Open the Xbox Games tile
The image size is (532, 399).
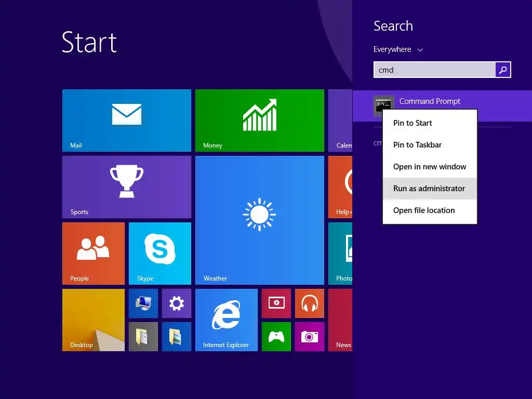(x=276, y=337)
